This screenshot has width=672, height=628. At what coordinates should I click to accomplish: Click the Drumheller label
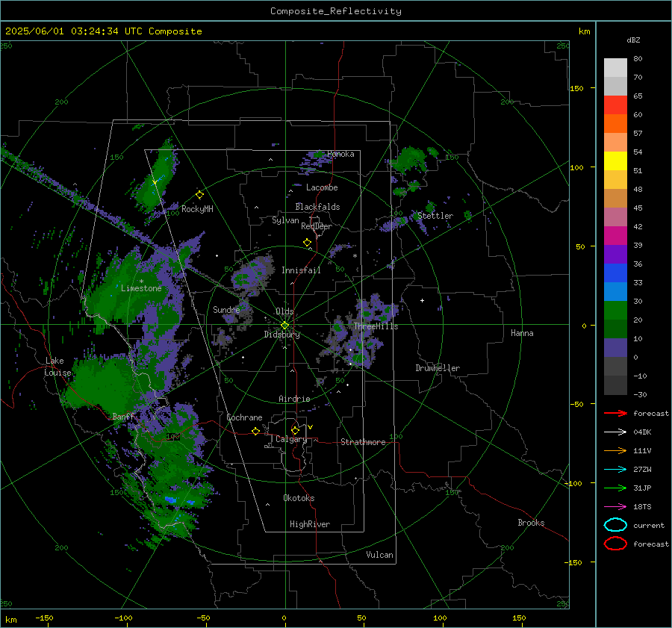coord(438,368)
